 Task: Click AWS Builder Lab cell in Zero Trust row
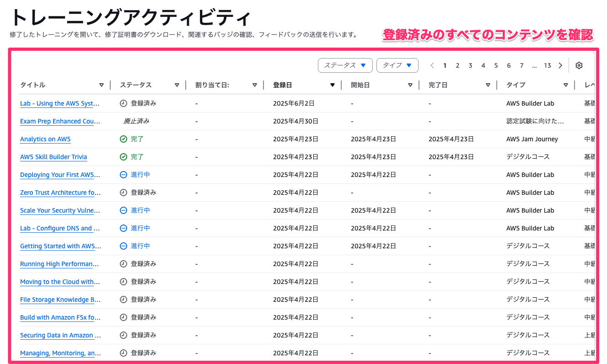[x=530, y=193]
